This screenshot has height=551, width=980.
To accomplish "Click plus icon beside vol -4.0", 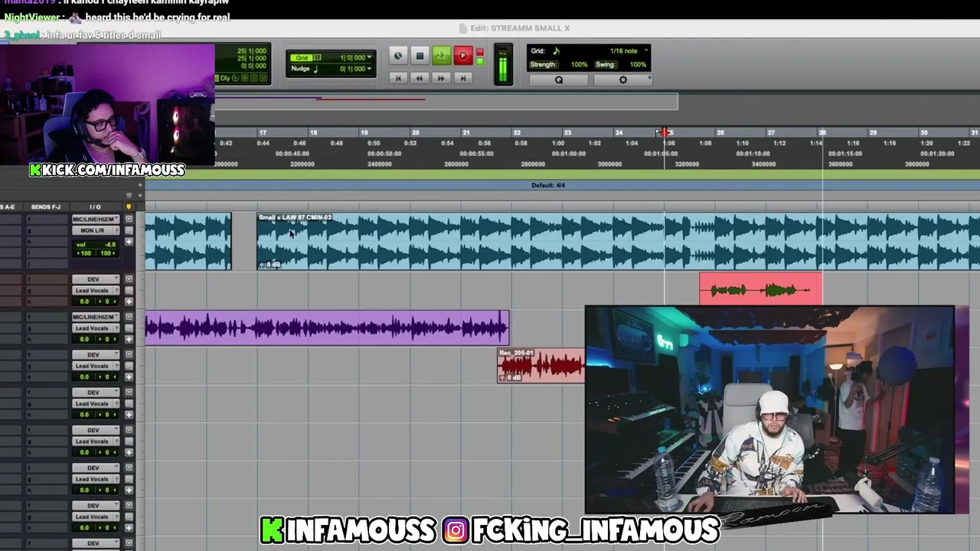I will [x=129, y=243].
